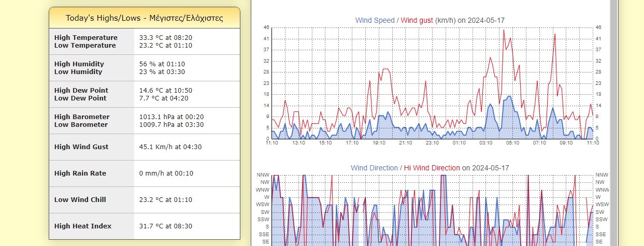
Task: Click the 05:10 time label on wind speed axis
Action: click(x=512, y=143)
